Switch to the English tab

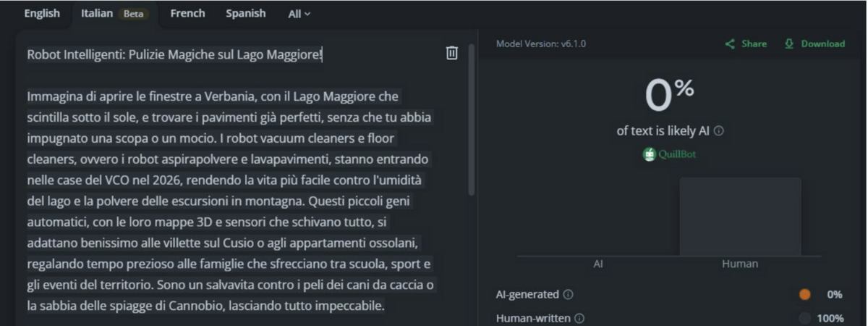click(x=42, y=14)
